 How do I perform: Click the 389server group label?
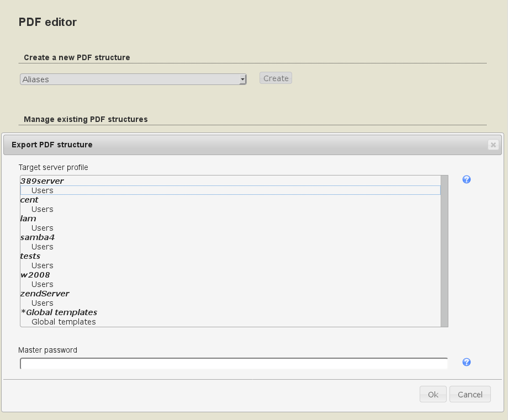(42, 181)
